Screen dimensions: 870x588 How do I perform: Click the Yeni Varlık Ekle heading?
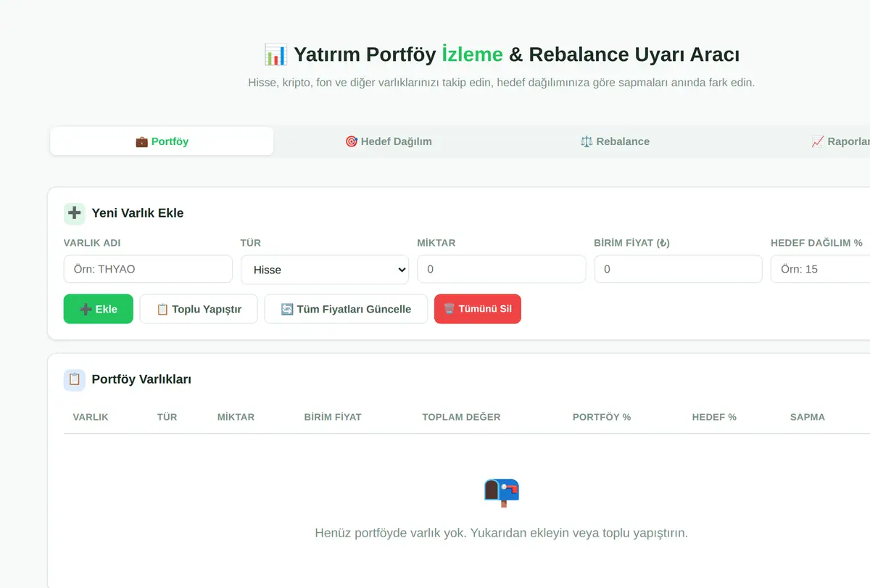(138, 213)
